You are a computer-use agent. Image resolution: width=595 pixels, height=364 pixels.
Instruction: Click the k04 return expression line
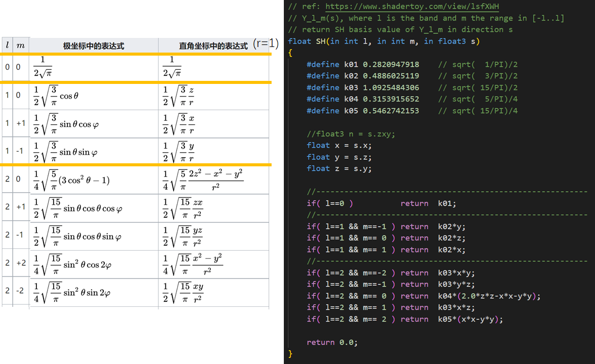423,296
